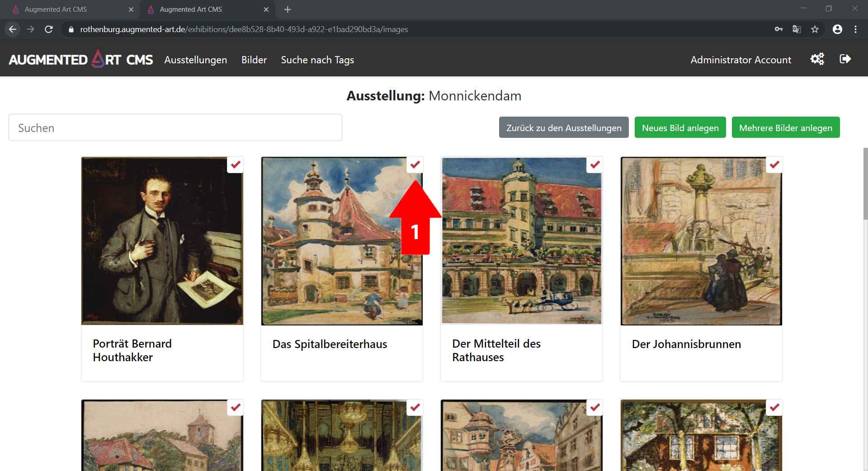This screenshot has width=868, height=471.
Task: Open a new browser tab
Action: 288,9
